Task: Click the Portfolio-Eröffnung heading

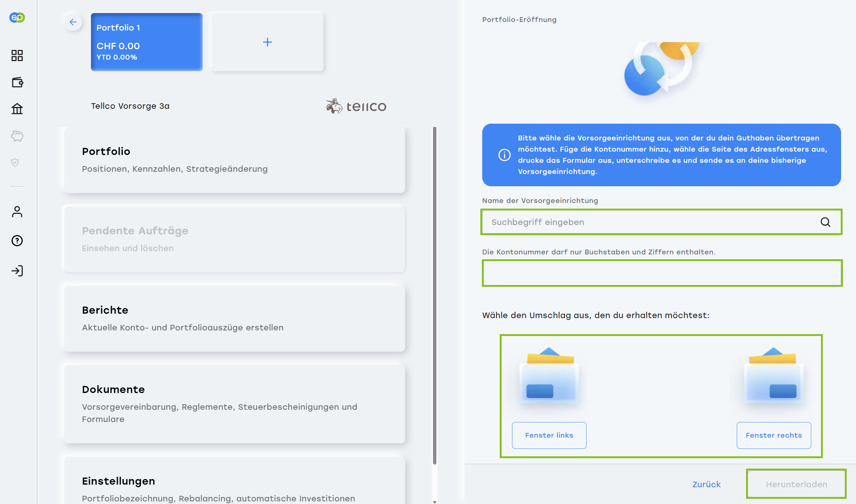Action: coord(519,20)
